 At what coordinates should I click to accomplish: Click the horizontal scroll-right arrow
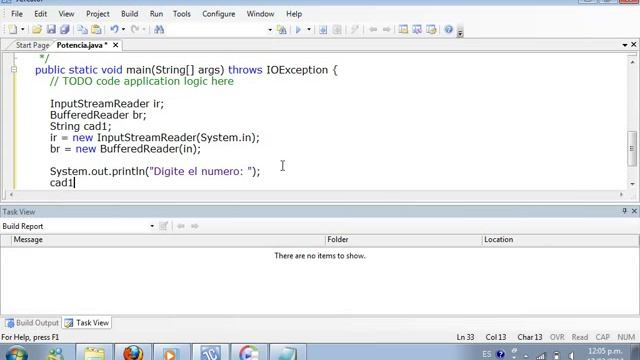tap(621, 195)
